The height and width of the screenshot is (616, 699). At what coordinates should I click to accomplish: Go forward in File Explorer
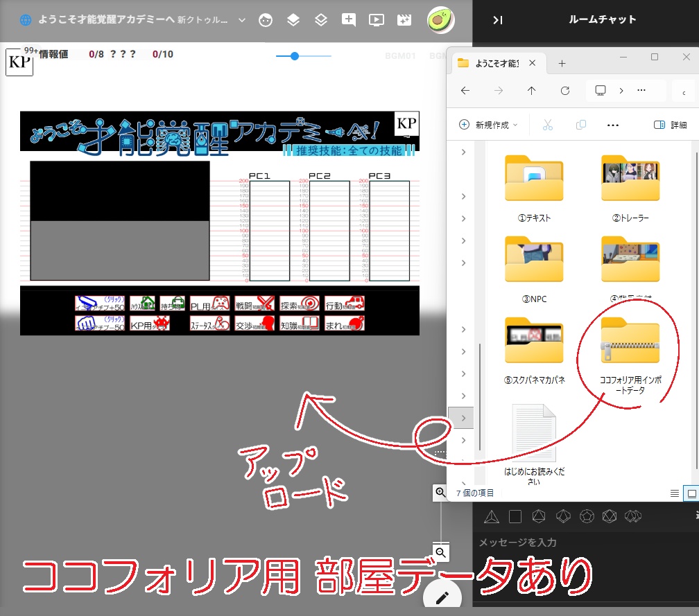tap(499, 91)
